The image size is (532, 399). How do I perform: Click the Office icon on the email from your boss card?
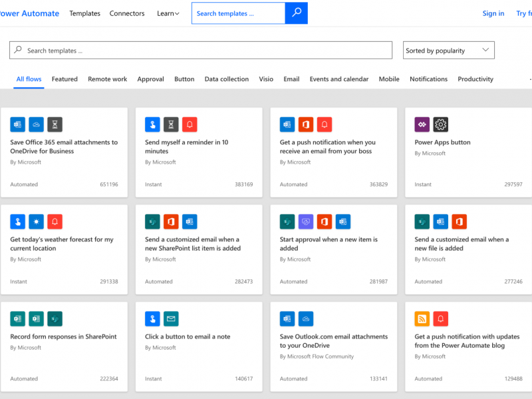(x=306, y=124)
